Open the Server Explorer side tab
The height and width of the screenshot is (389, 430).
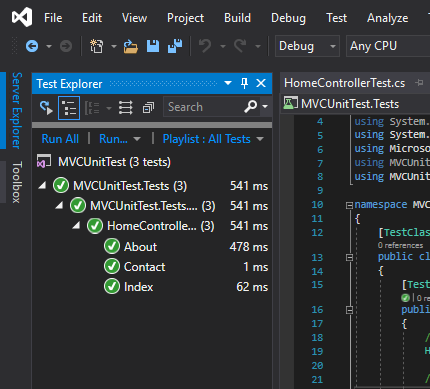(17, 110)
